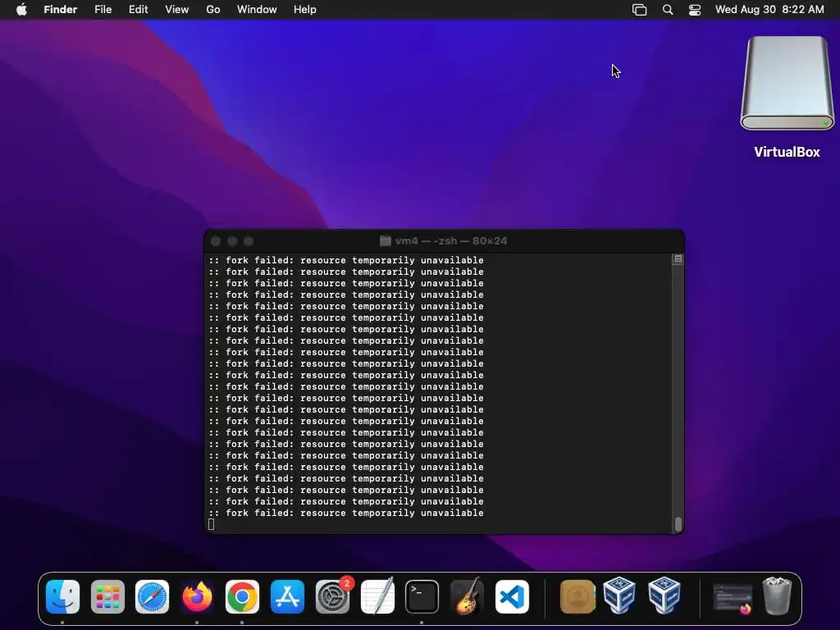Open System Preferences with badge
Image resolution: width=840 pixels, height=630 pixels.
(333, 597)
